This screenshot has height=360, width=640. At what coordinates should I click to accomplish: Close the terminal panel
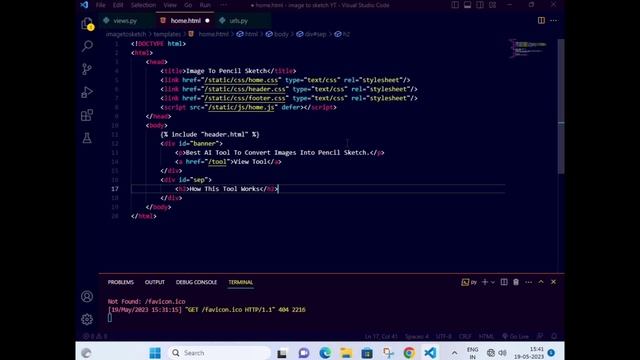coord(553,282)
